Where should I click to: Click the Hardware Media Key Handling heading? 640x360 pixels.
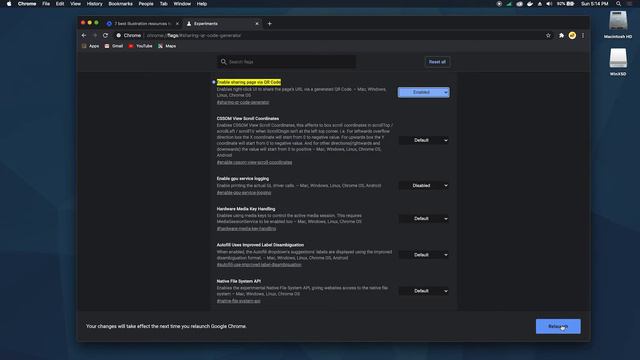(x=246, y=209)
